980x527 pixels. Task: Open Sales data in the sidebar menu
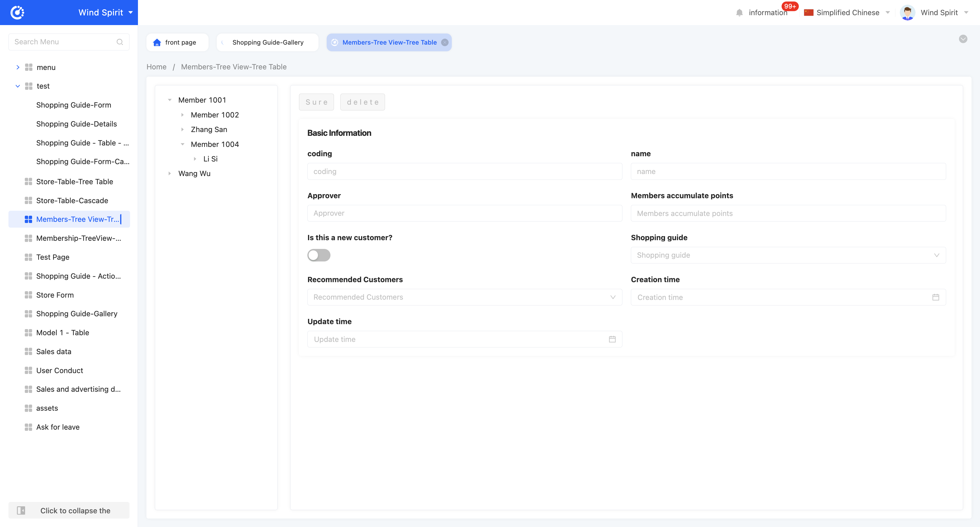[x=54, y=351]
